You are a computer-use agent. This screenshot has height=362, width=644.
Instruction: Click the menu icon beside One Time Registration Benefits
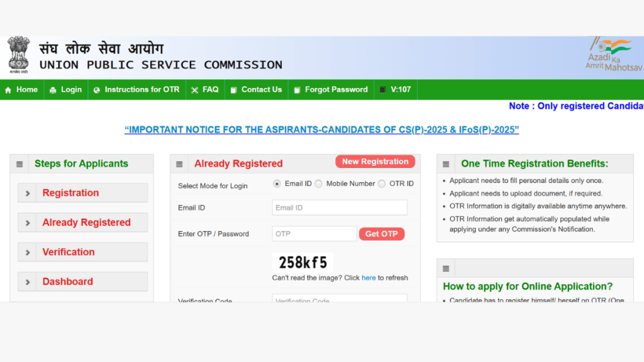pyautogui.click(x=446, y=164)
